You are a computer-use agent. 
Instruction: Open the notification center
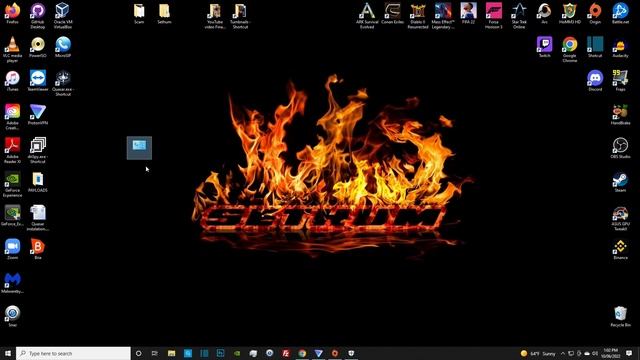(x=629, y=353)
